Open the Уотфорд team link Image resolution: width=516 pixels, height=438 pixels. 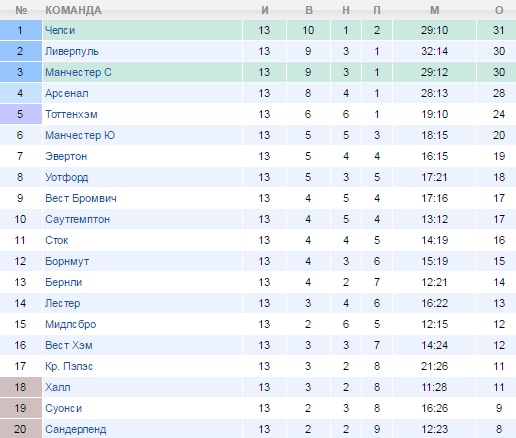tap(67, 177)
